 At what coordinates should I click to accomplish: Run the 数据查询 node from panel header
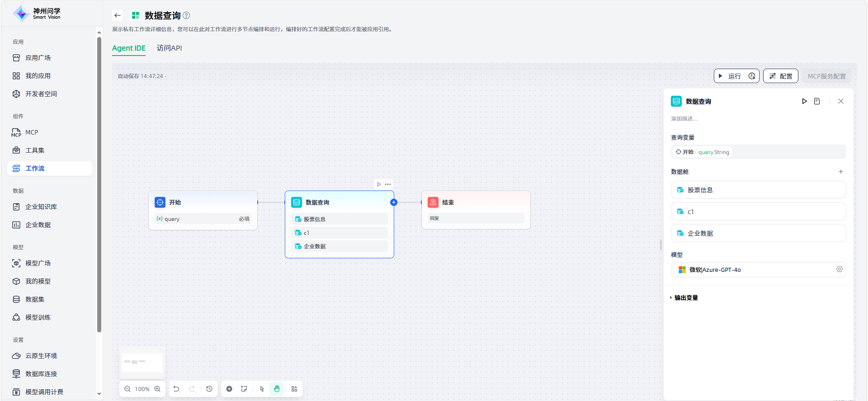804,101
